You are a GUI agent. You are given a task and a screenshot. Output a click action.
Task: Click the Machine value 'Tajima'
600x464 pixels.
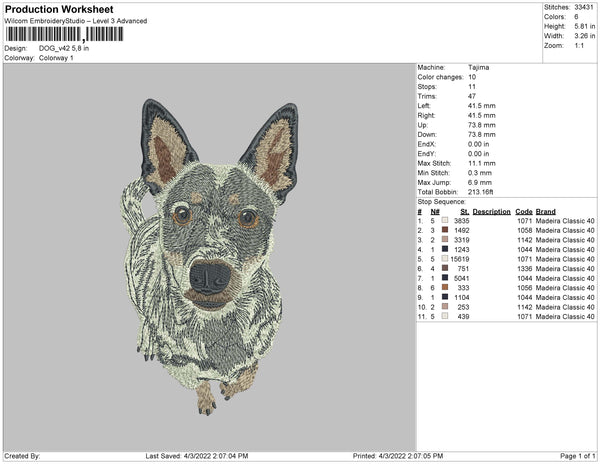click(x=478, y=67)
